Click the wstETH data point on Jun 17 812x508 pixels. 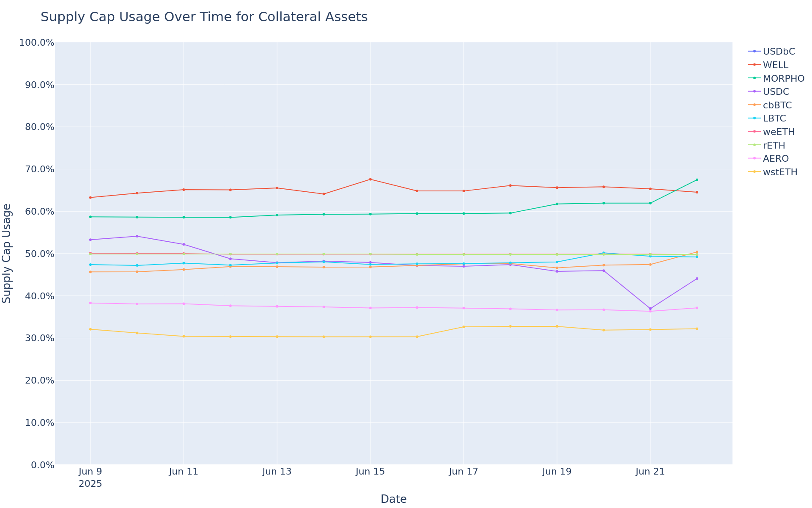[x=464, y=327]
